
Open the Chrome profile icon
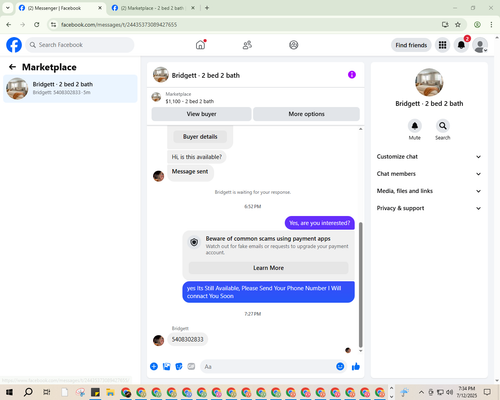(477, 24)
